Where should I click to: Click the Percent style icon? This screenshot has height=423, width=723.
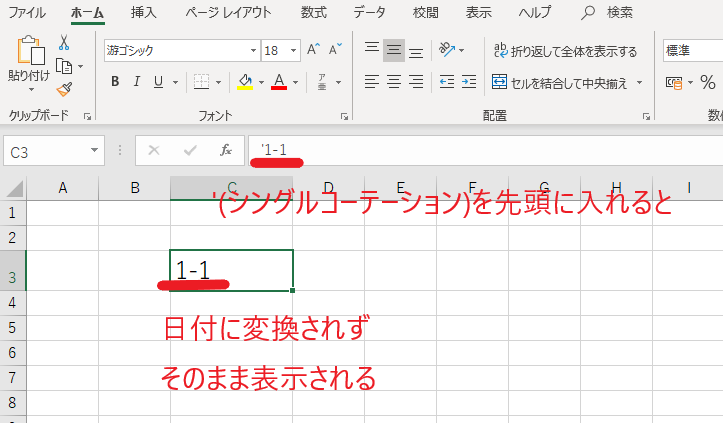pyautogui.click(x=708, y=83)
